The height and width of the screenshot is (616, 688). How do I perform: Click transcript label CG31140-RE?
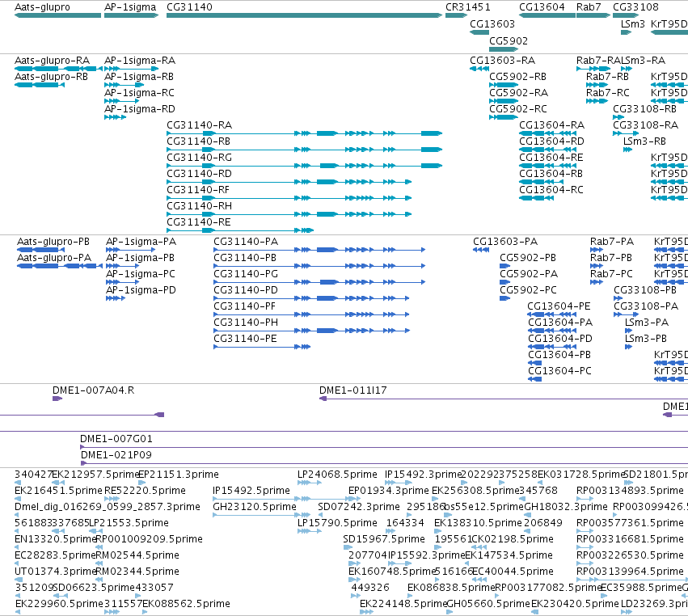[x=198, y=222]
